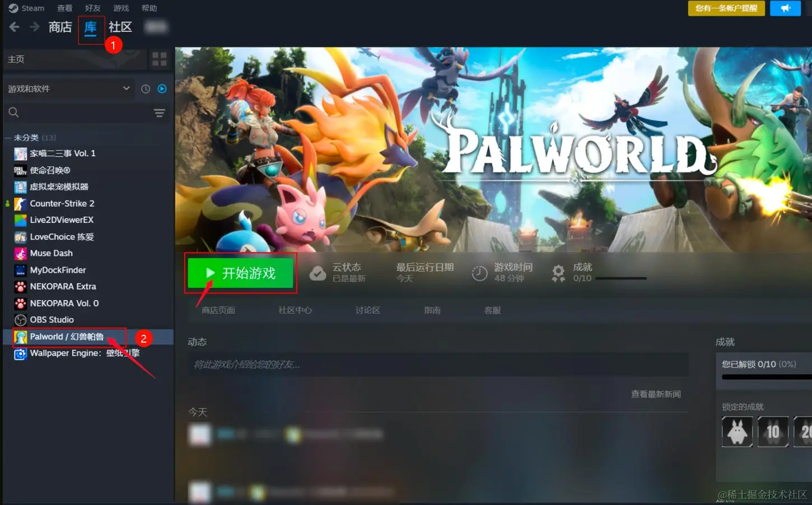Viewport: 812px width, 505px height.
Task: Open the 游戏 menu
Action: pos(121,8)
